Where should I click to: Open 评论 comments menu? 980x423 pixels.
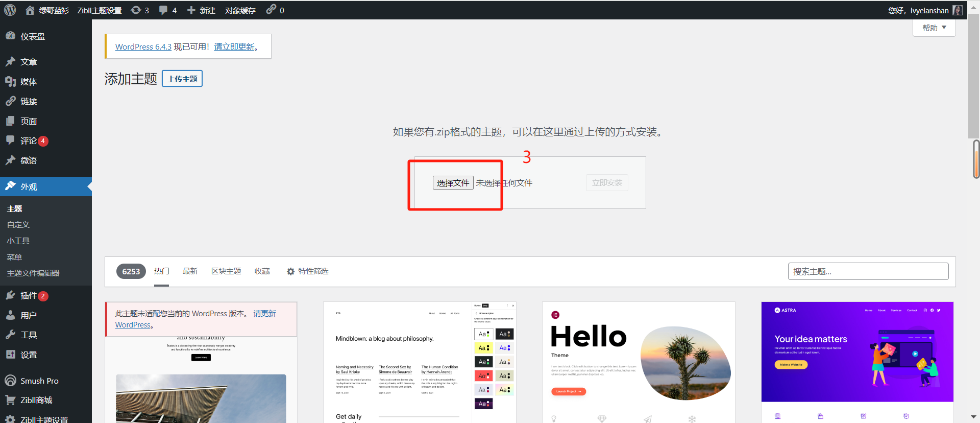(29, 140)
